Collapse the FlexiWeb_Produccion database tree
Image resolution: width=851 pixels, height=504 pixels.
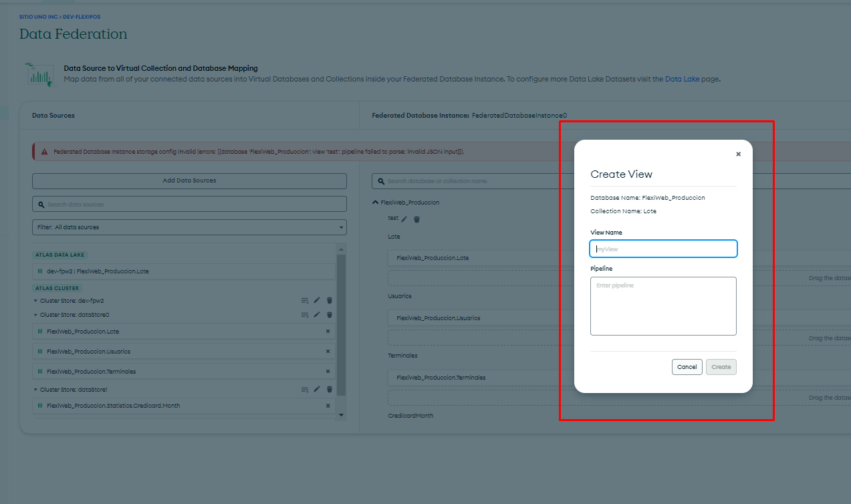click(375, 203)
